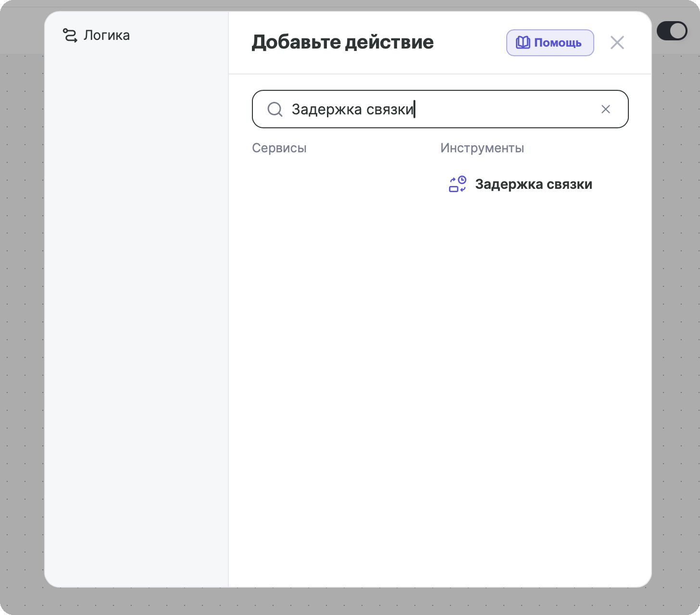Close the Добавьте действие dialog

[x=617, y=43]
